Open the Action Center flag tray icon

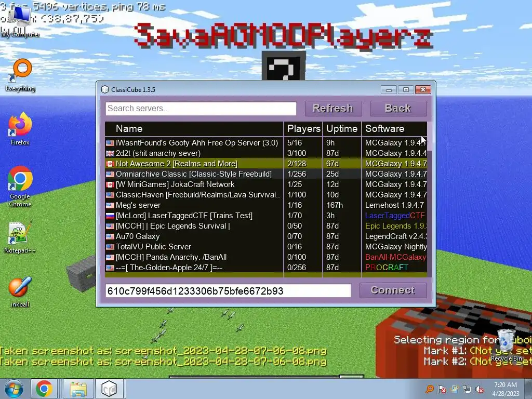(442, 389)
